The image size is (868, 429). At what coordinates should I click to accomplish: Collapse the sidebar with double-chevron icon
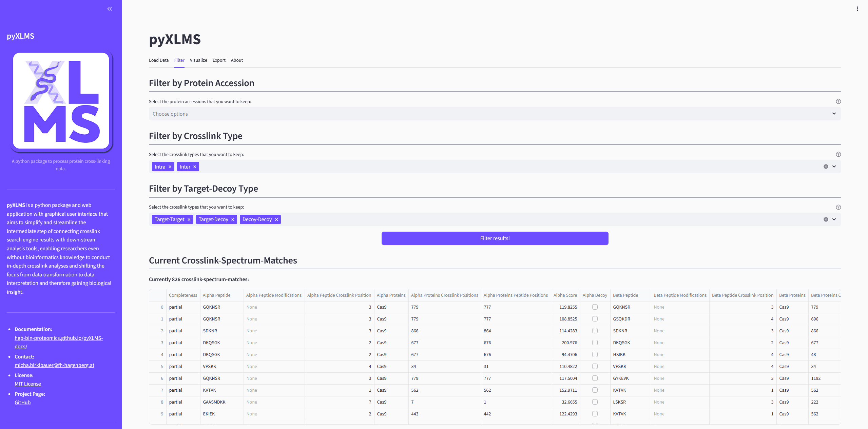pyautogui.click(x=110, y=9)
